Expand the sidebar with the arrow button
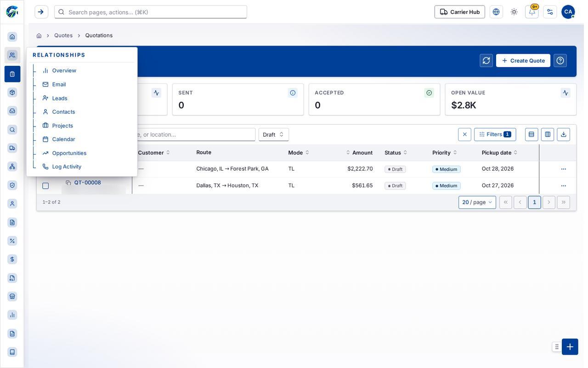The width and height of the screenshot is (588, 368). click(41, 12)
